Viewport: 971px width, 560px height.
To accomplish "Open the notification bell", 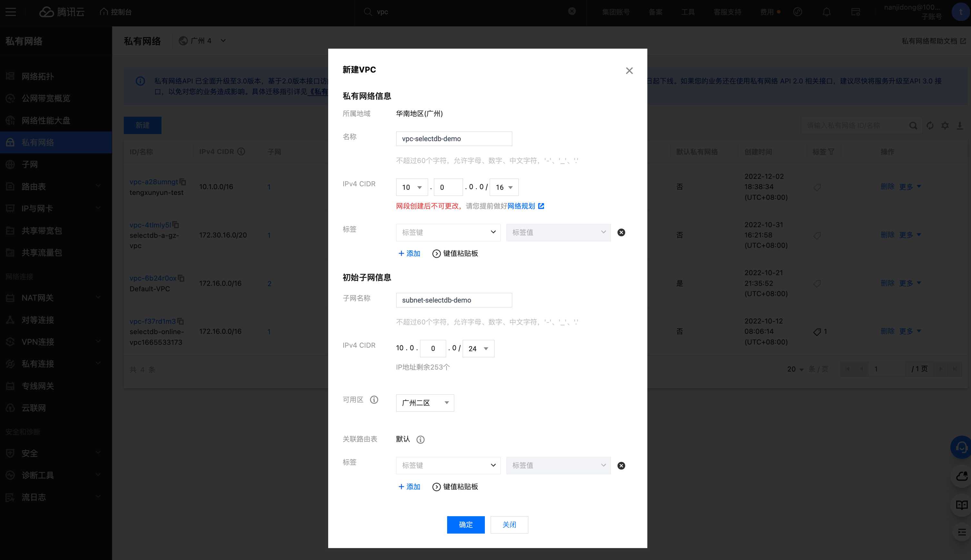I will tap(826, 12).
